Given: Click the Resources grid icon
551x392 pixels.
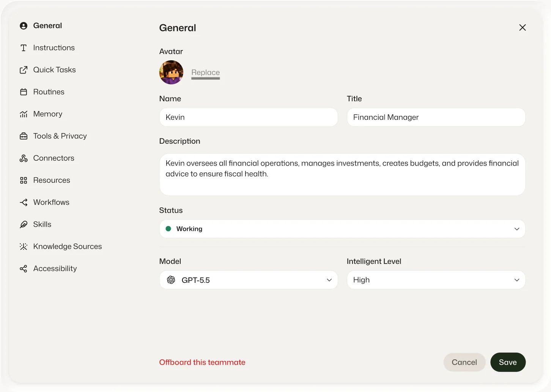Looking at the screenshot, I should point(24,180).
